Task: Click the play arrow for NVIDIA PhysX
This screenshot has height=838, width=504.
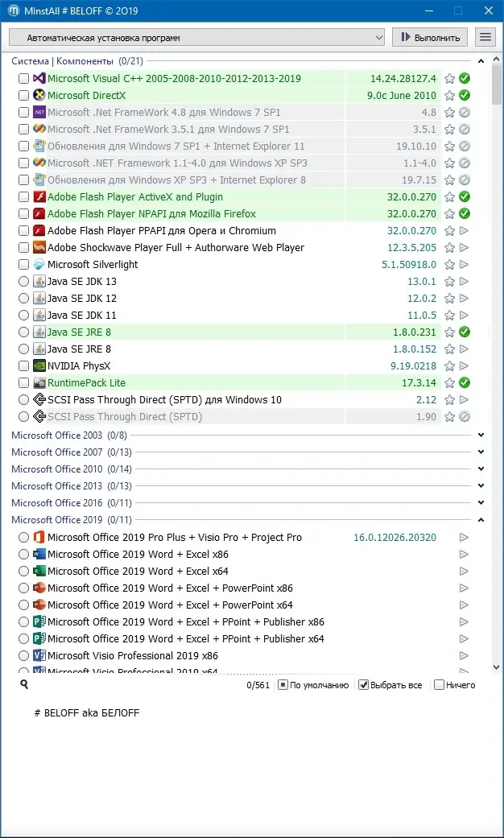Action: coord(465,366)
